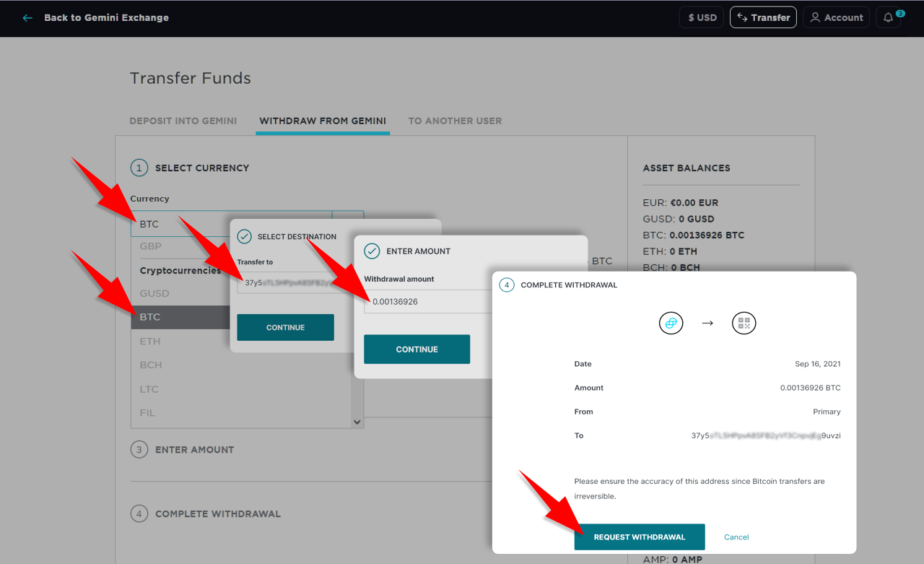Click the currency list scrollbar down arrow
The height and width of the screenshot is (564, 924).
pyautogui.click(x=357, y=422)
